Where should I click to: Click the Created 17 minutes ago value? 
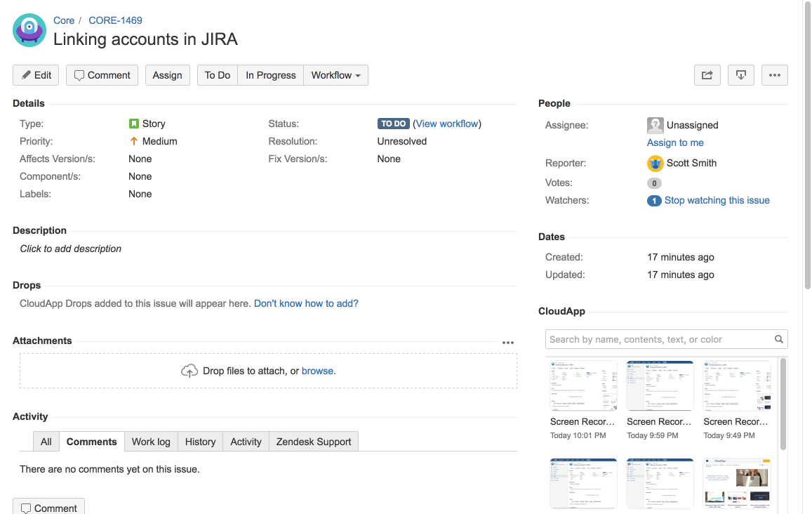pyautogui.click(x=681, y=257)
